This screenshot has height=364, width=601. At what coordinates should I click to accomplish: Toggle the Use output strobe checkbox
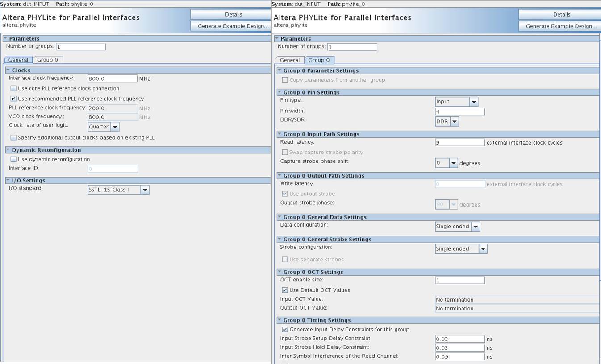pos(285,194)
